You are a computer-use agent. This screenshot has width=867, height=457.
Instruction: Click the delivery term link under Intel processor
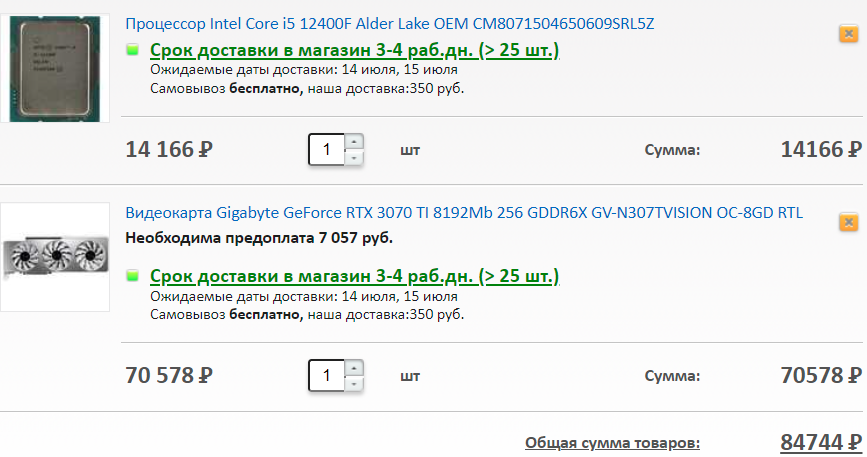pyautogui.click(x=354, y=51)
